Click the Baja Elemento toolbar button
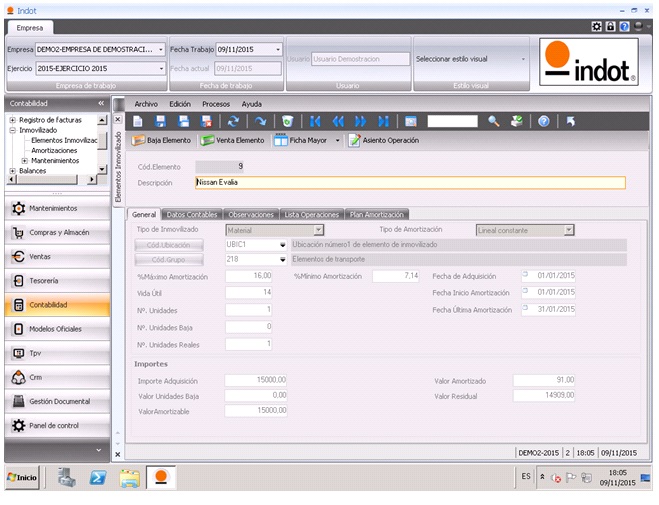 click(162, 140)
